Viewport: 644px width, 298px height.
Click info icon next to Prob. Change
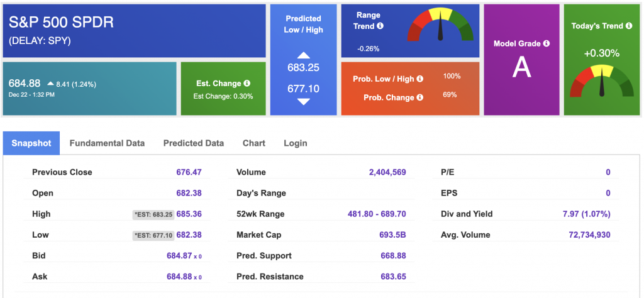point(419,97)
